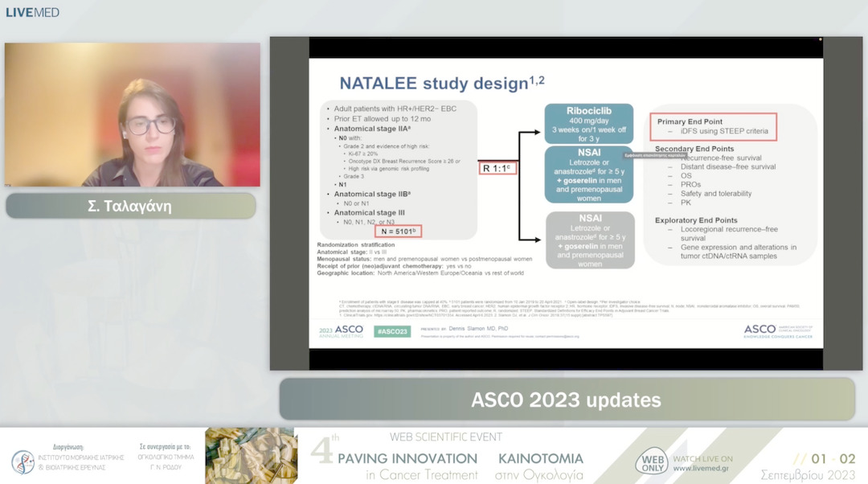Click WEB SCIENTIFIC EVENT text
This screenshot has width=868, height=484.
[x=445, y=437]
